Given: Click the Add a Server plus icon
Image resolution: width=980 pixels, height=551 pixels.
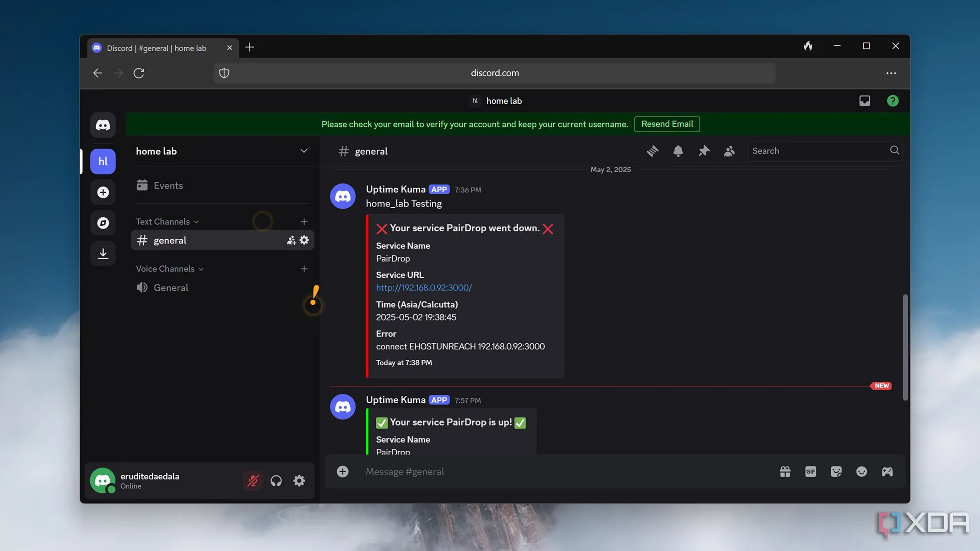Looking at the screenshot, I should (x=103, y=192).
